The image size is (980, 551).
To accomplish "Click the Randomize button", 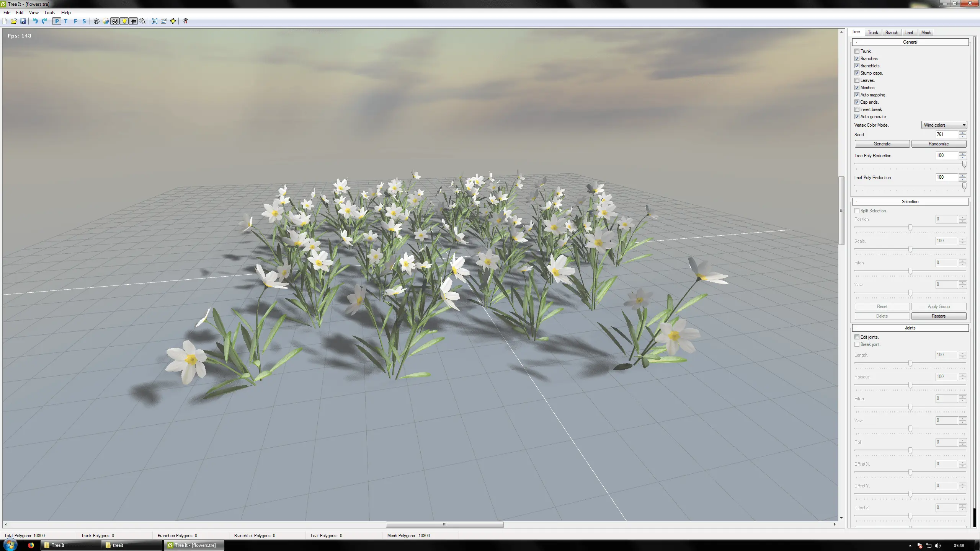I will 939,144.
